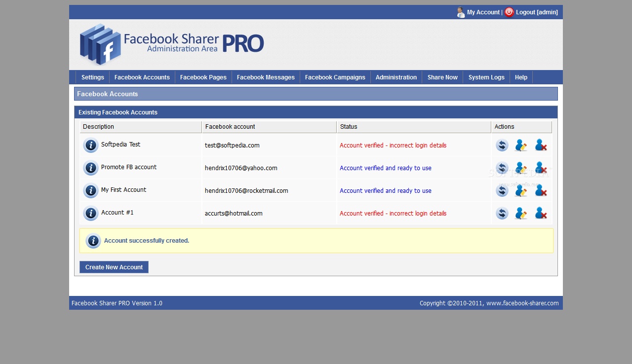Screen dimensions: 632x364
Task: Select the test@softpedia.com email cell
Action: click(232, 146)
